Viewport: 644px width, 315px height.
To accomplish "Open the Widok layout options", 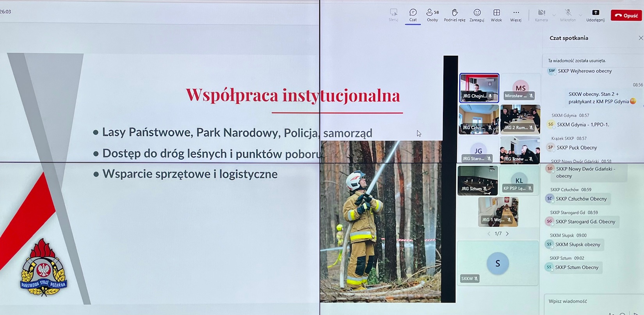I will click(x=496, y=15).
